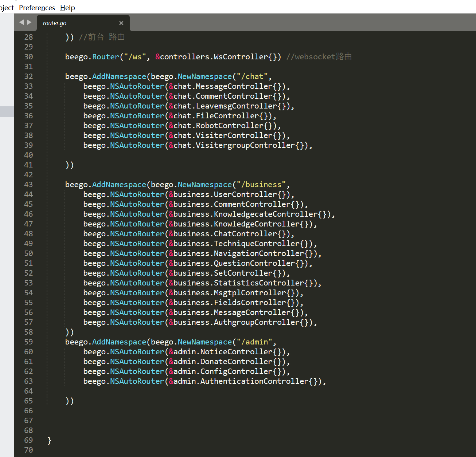Click the "/admin" namespace string
Screen dimensions: 476x457
click(x=254, y=342)
